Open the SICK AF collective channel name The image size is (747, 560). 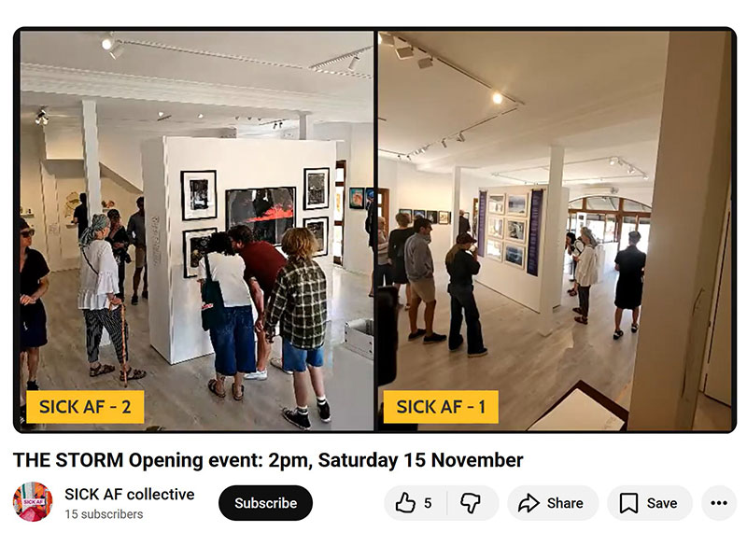coord(130,495)
